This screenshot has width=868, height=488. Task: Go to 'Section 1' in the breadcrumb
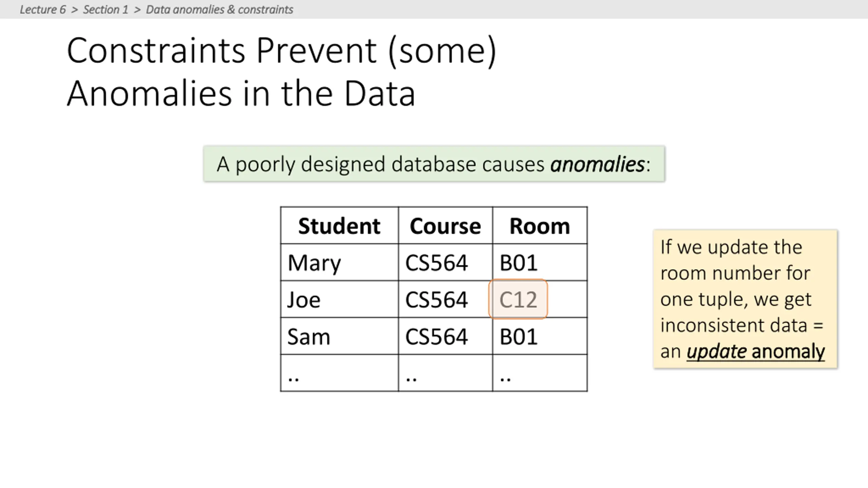105,9
